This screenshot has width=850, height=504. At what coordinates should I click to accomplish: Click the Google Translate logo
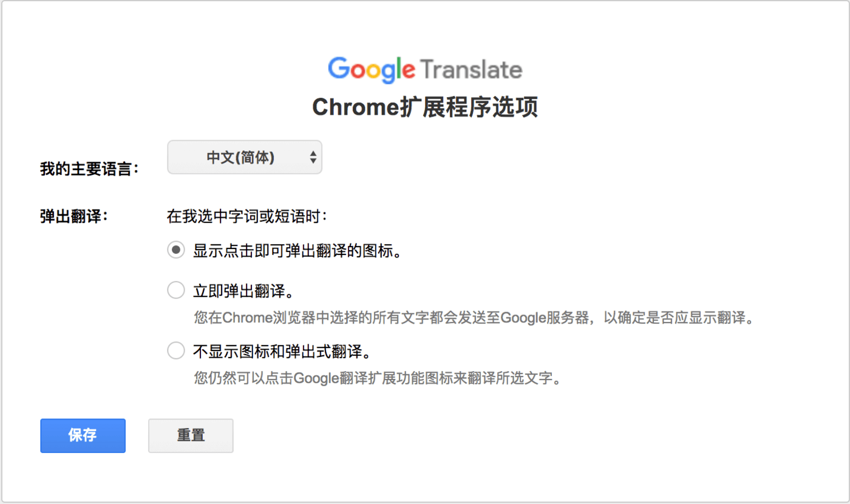point(425,70)
